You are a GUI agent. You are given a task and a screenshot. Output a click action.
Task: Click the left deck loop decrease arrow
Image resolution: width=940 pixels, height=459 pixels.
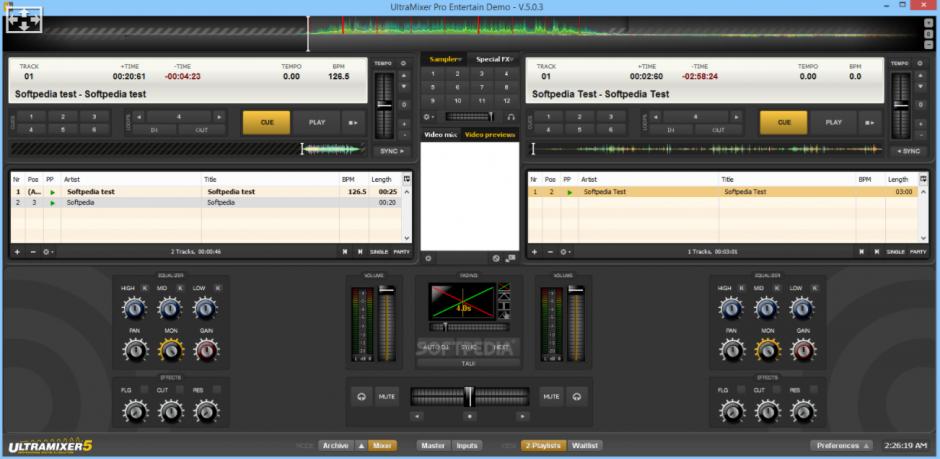pyautogui.click(x=138, y=117)
